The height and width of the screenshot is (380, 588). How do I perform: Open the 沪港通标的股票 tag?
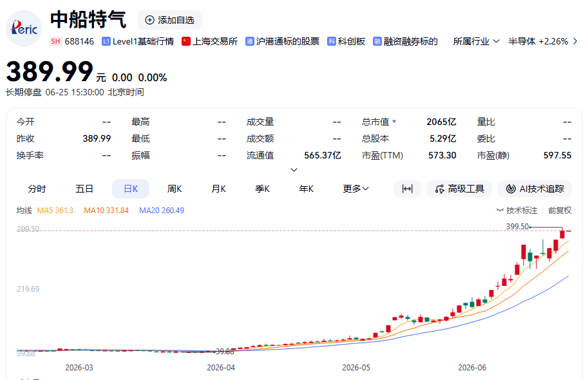coord(282,41)
